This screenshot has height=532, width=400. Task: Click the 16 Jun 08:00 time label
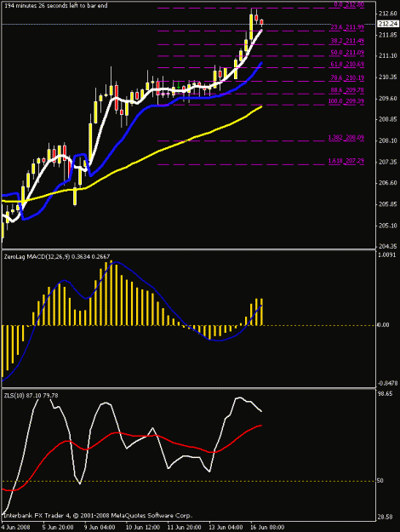click(x=268, y=527)
